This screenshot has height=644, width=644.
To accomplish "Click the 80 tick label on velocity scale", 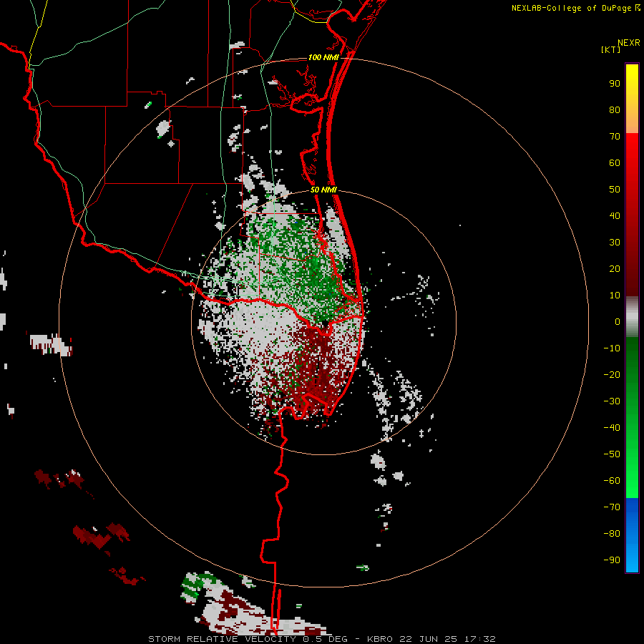I will click(x=615, y=110).
